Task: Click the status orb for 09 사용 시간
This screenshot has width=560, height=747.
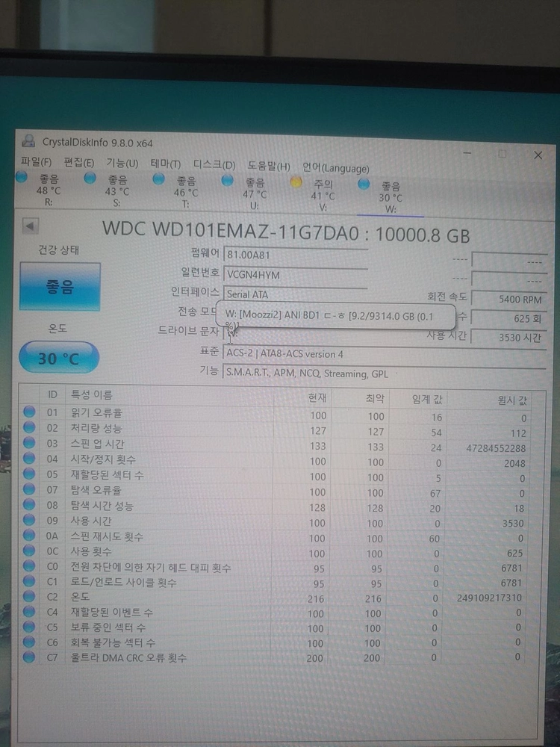Action: 29,520
